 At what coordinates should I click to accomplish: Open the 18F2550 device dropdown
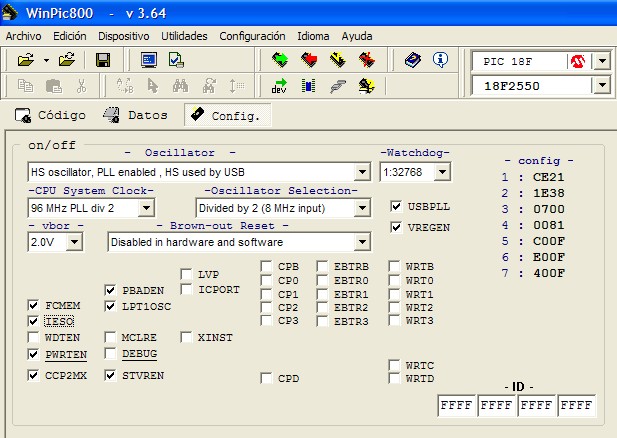coord(601,87)
